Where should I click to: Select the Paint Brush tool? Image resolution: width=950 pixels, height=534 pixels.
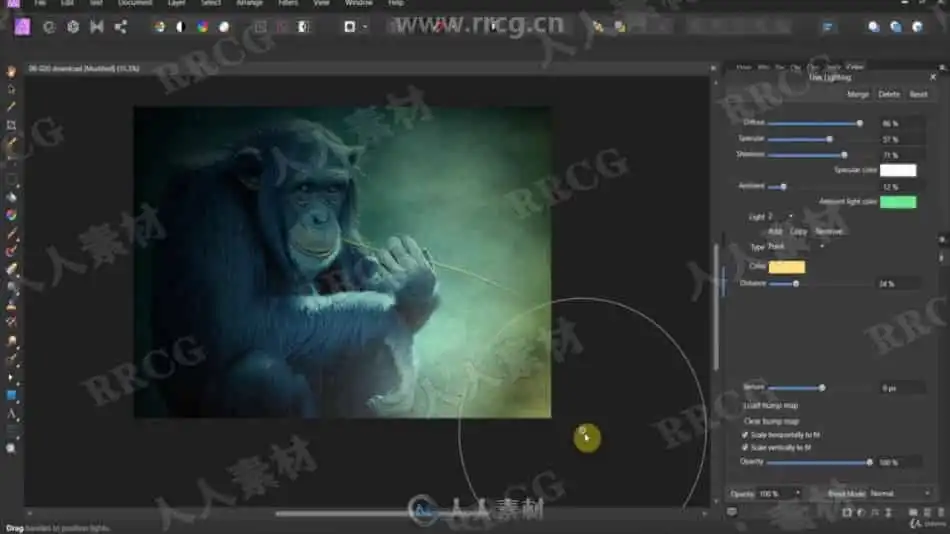[12, 233]
